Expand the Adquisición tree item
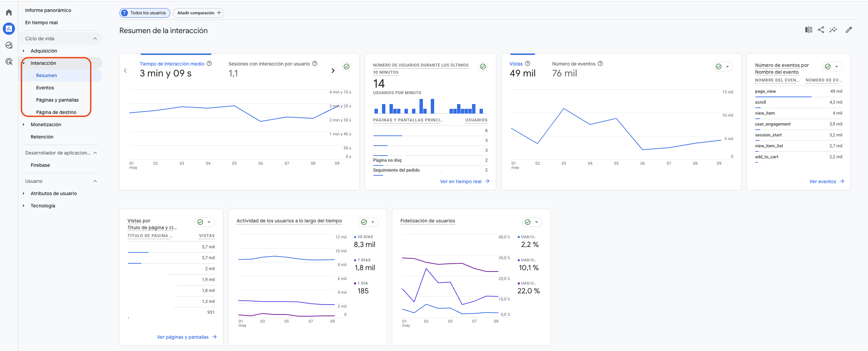Screen dimensions: 868x351 click(x=24, y=51)
